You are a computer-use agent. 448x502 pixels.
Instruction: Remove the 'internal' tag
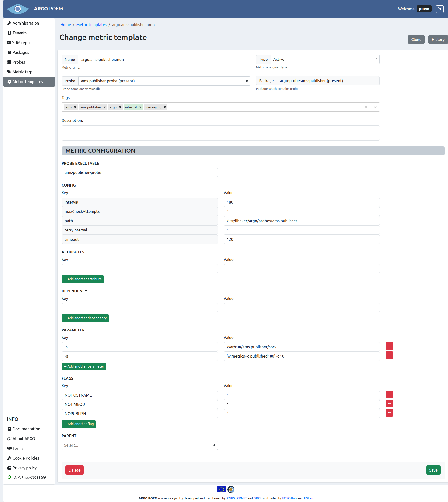[140, 107]
